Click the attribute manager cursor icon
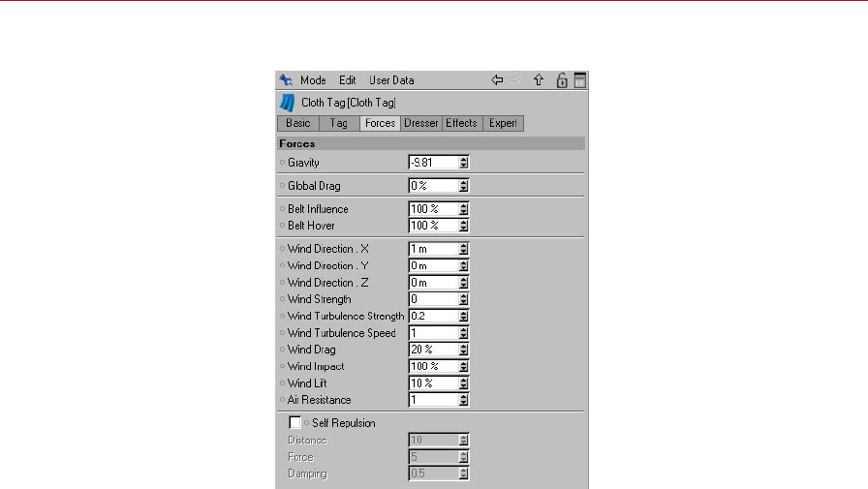This screenshot has height=489, width=868. click(x=286, y=80)
